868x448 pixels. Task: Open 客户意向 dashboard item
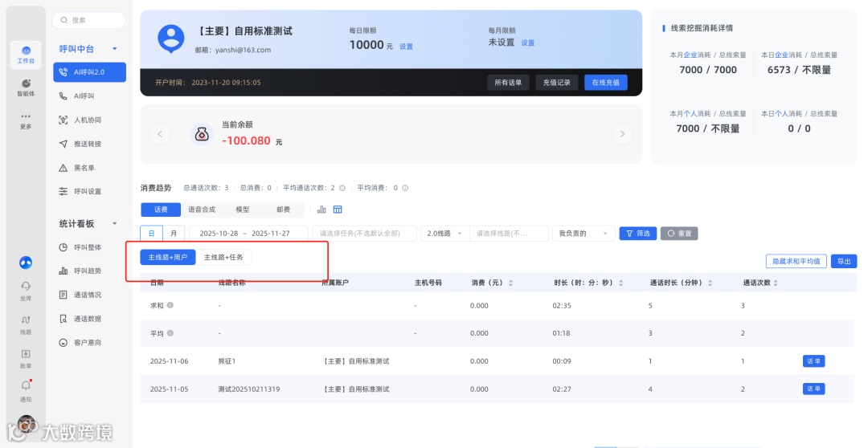coord(90,342)
